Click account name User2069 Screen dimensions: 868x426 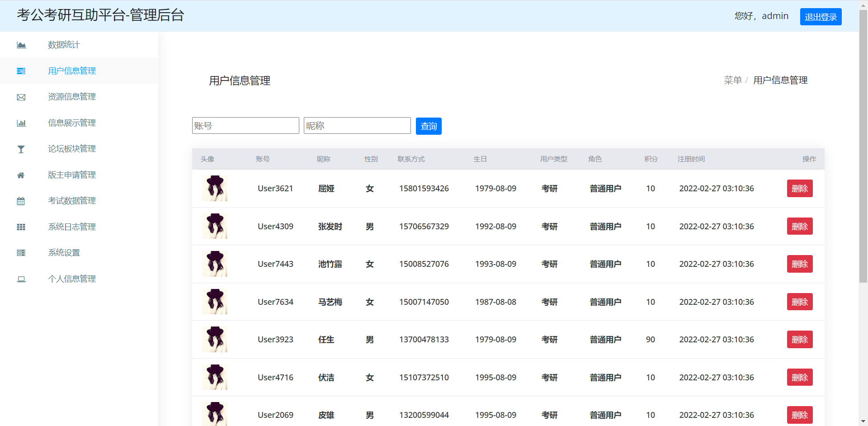click(x=275, y=415)
